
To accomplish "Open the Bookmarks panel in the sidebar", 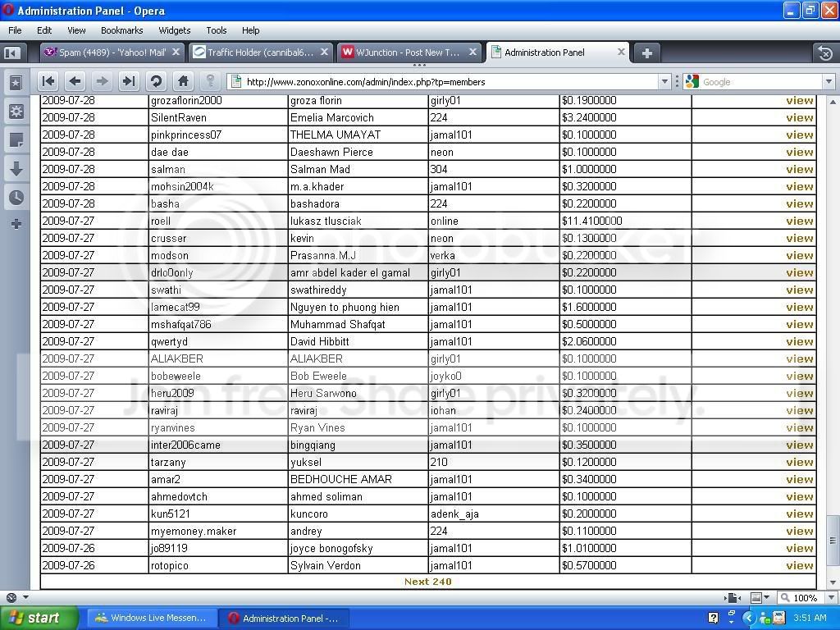I will [16, 83].
